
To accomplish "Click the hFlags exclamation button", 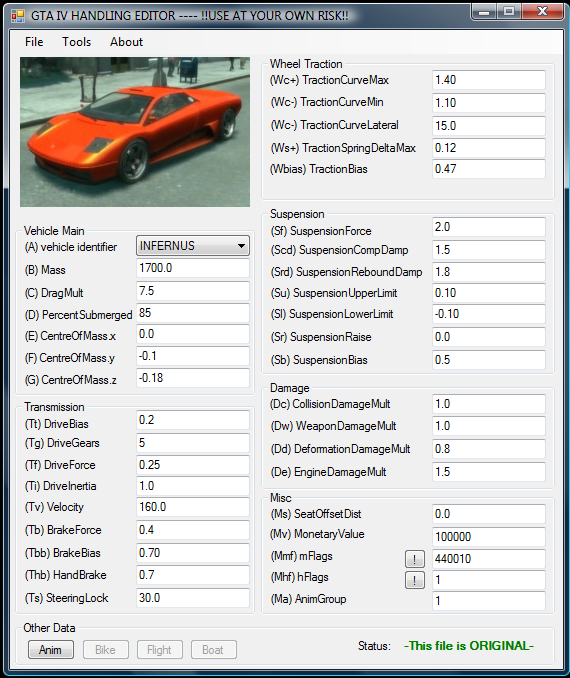I will point(414,580).
